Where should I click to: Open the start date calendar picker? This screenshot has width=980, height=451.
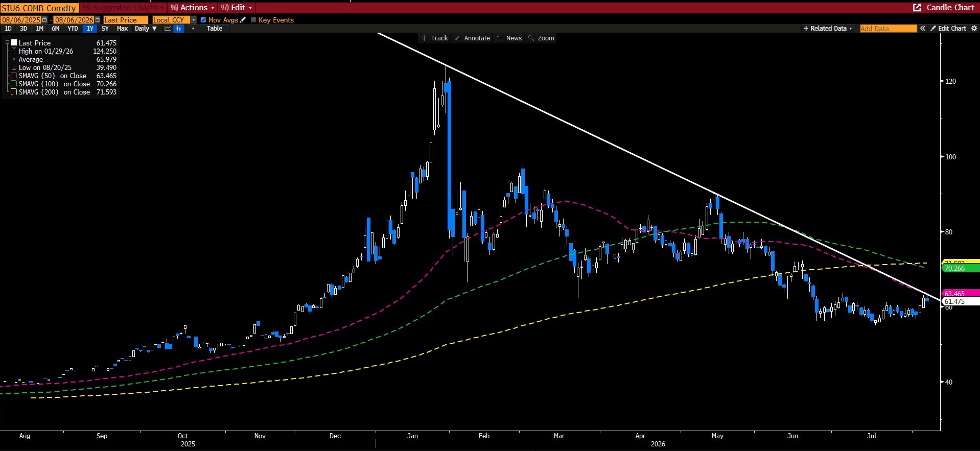pos(44,20)
